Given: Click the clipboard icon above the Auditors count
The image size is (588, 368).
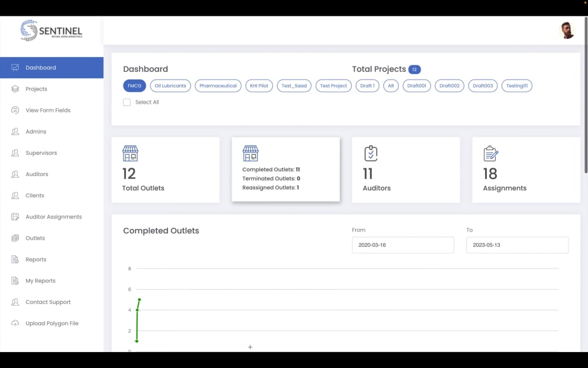Looking at the screenshot, I should pyautogui.click(x=370, y=153).
